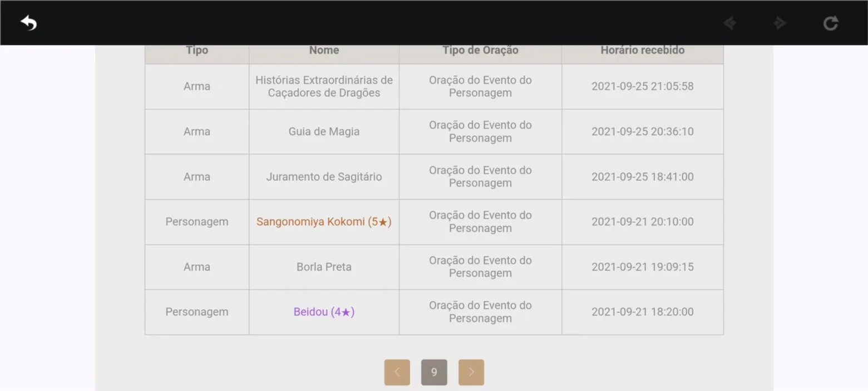Click Arma type in Histórias Extraordinárias row
The height and width of the screenshot is (391, 868).
[197, 86]
